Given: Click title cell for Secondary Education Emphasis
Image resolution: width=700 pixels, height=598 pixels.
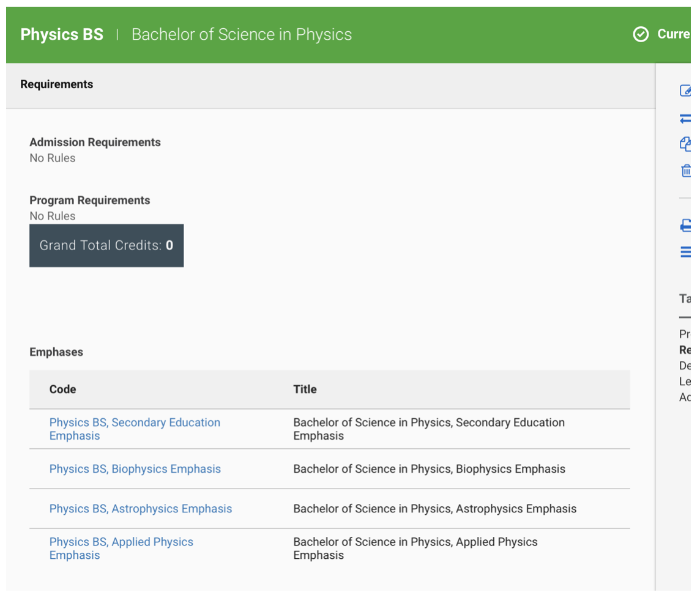Looking at the screenshot, I should coord(429,429).
